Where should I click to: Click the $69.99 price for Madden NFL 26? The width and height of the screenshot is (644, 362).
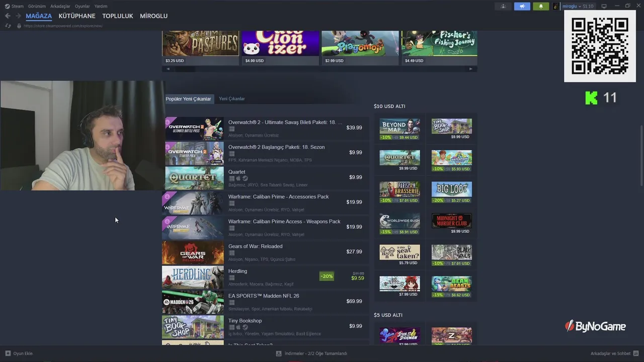[x=354, y=301]
